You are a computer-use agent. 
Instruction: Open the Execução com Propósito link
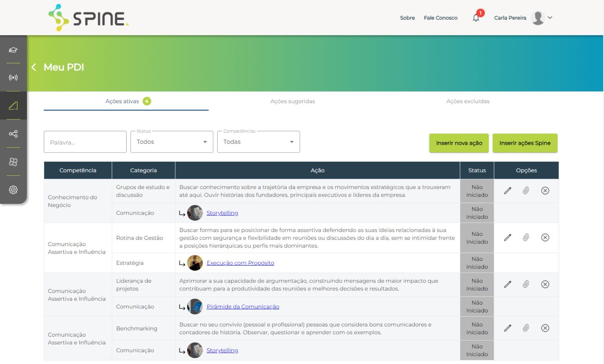coord(240,263)
